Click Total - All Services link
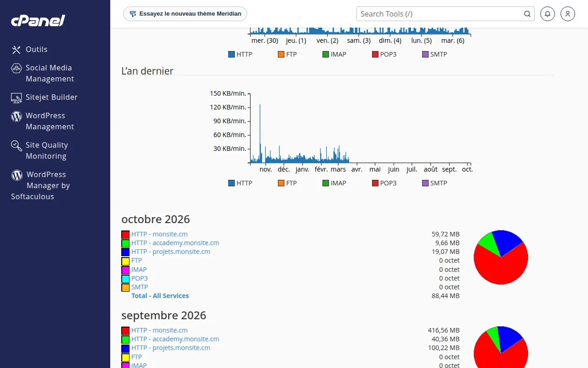The width and height of the screenshot is (588, 368). [160, 296]
